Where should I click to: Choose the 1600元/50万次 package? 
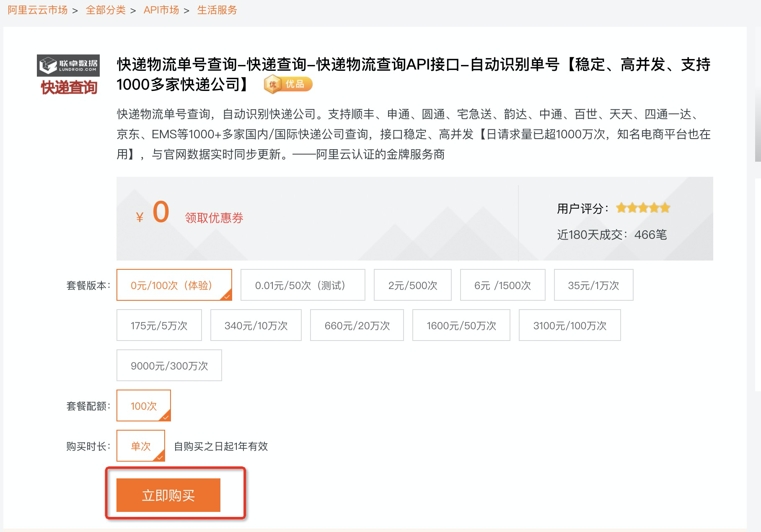(461, 325)
